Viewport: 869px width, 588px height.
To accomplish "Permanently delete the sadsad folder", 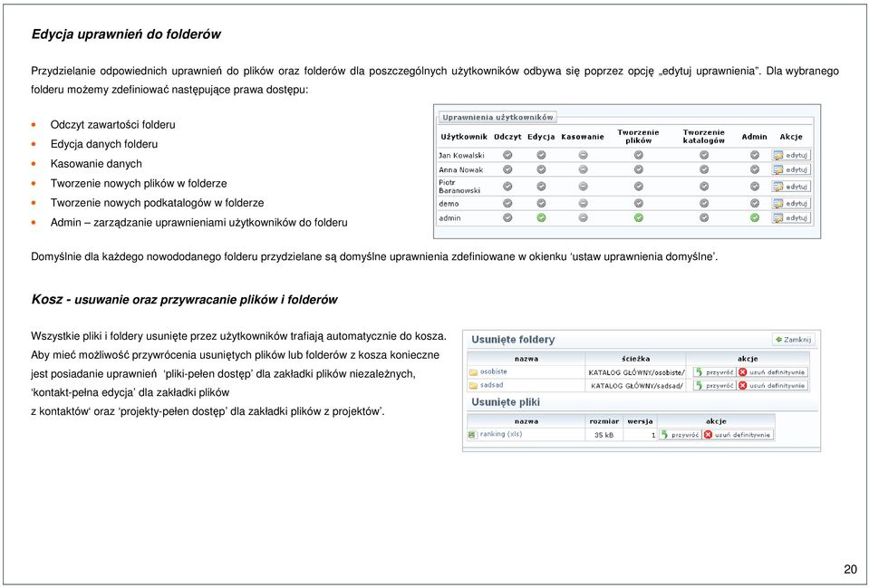I will click(x=773, y=385).
